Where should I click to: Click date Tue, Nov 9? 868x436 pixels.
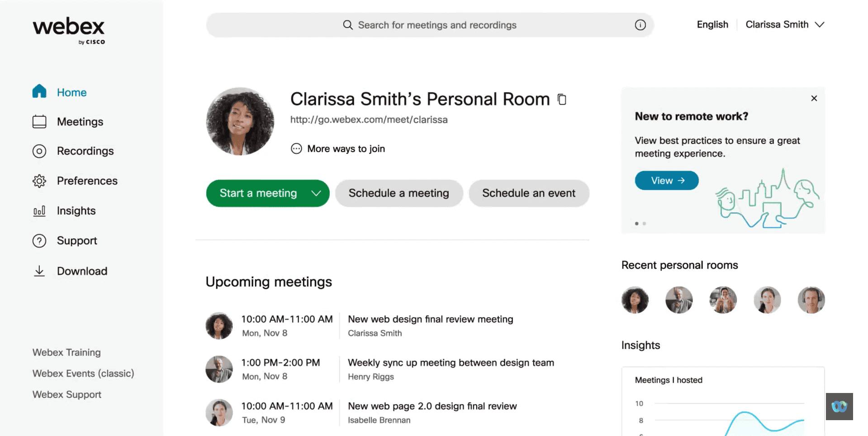pyautogui.click(x=264, y=420)
